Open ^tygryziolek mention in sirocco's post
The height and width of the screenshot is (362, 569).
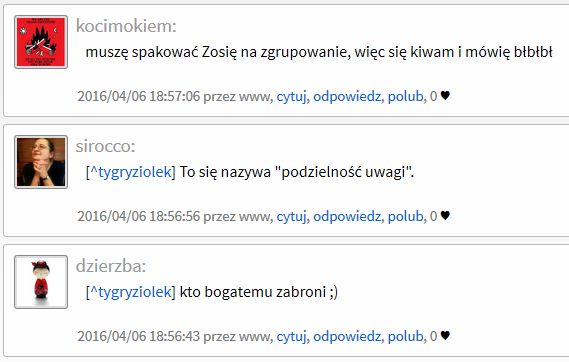pos(131,172)
